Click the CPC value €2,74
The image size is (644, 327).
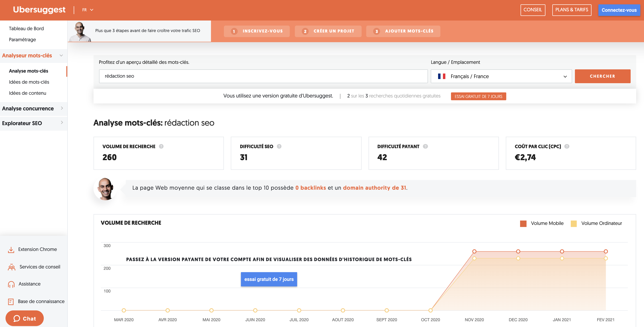click(525, 157)
